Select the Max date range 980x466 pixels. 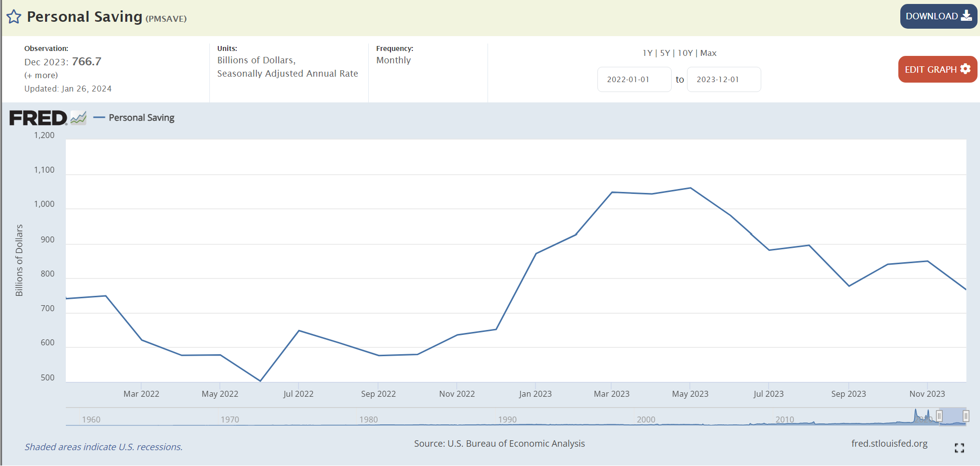click(708, 53)
